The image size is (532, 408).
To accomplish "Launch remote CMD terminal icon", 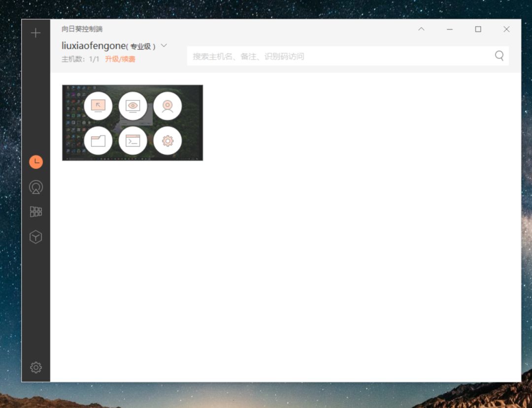I will pyautogui.click(x=133, y=141).
